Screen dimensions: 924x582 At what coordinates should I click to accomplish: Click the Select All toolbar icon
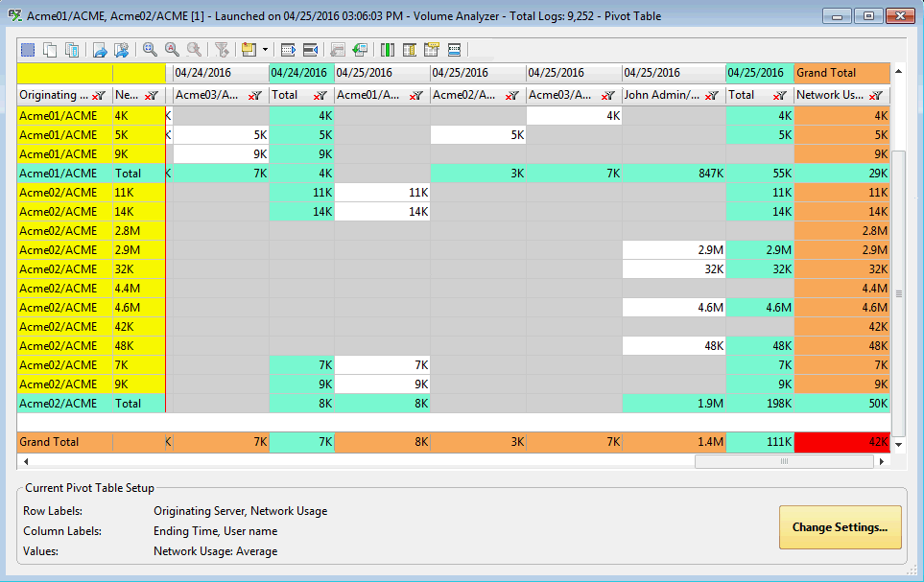(28, 49)
